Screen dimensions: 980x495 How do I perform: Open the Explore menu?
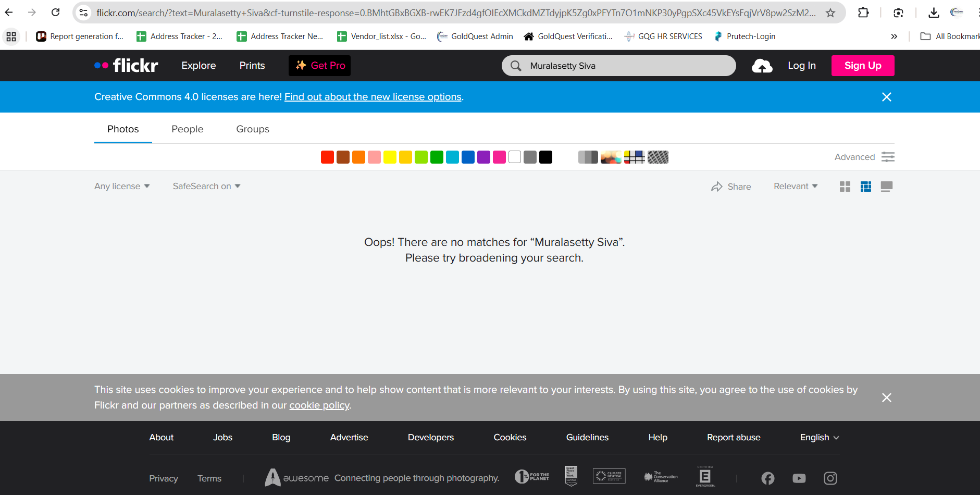[x=199, y=66]
